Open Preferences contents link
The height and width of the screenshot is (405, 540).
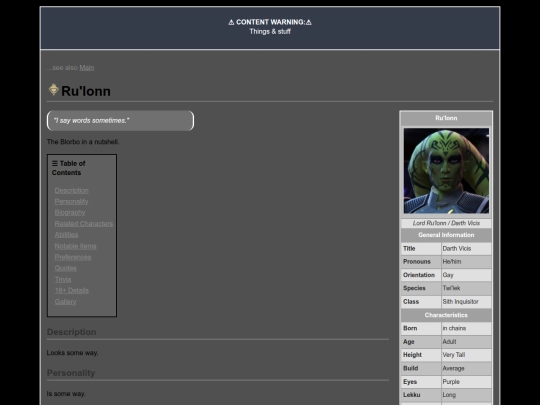coord(73,257)
